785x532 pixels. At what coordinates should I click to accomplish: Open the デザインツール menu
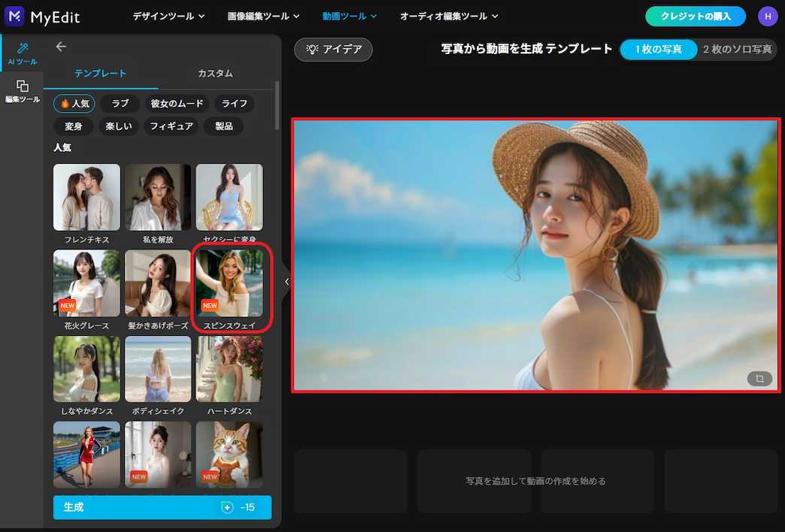click(167, 16)
